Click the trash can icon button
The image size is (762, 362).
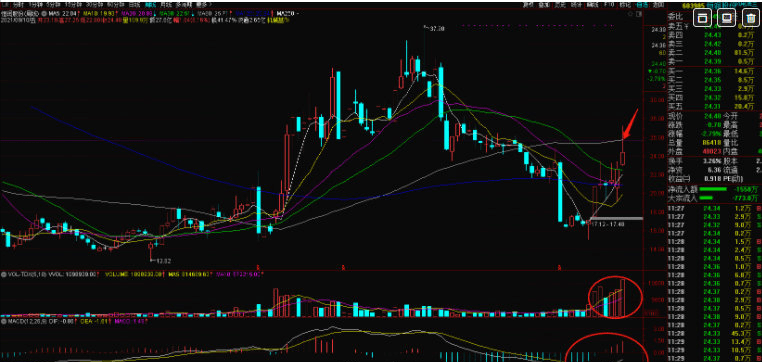point(752,18)
